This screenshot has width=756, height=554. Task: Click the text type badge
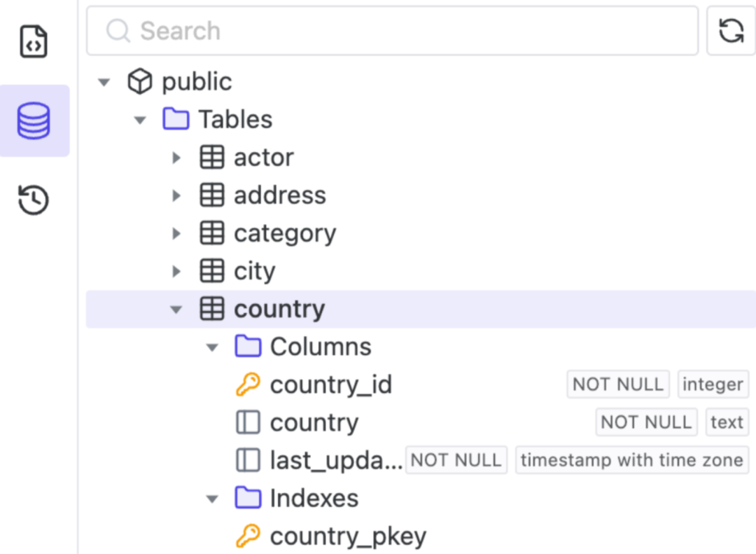coord(727,422)
